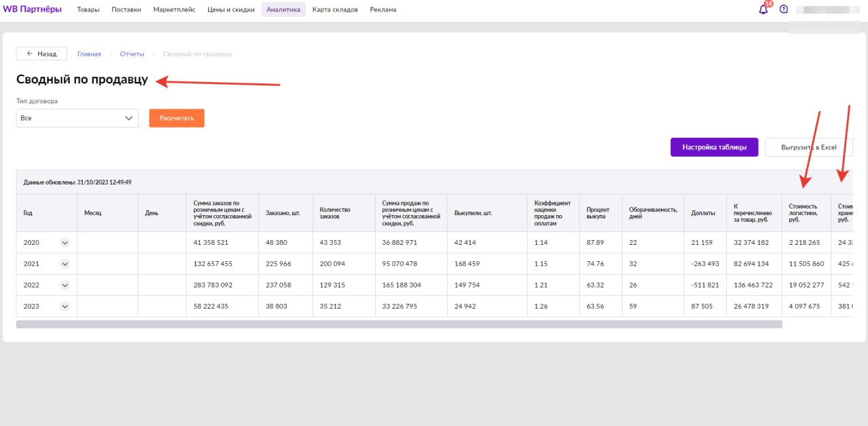Expand the 2021 year row
This screenshot has height=426, width=868.
tap(65, 264)
